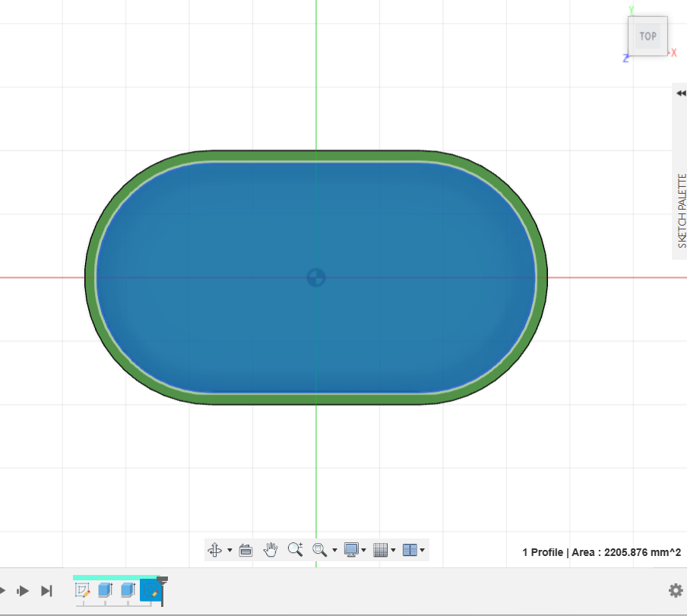
Task: Click the TOP face of ViewCube
Action: click(647, 36)
